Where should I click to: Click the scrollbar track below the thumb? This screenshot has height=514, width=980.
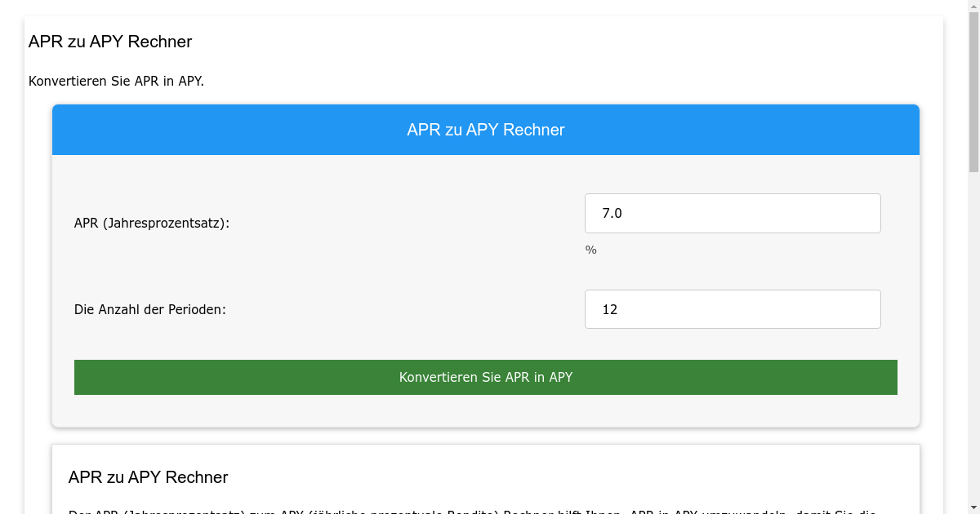(973, 326)
